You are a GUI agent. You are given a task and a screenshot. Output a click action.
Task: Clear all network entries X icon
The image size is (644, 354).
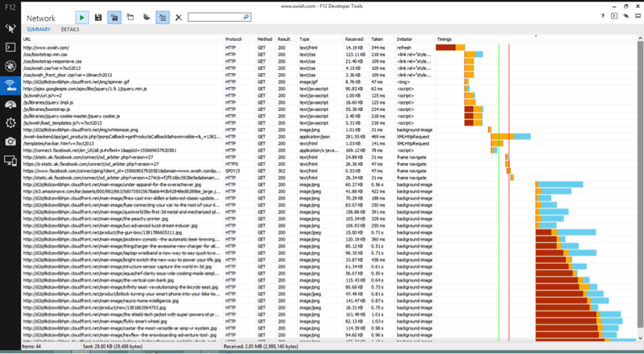tap(179, 17)
